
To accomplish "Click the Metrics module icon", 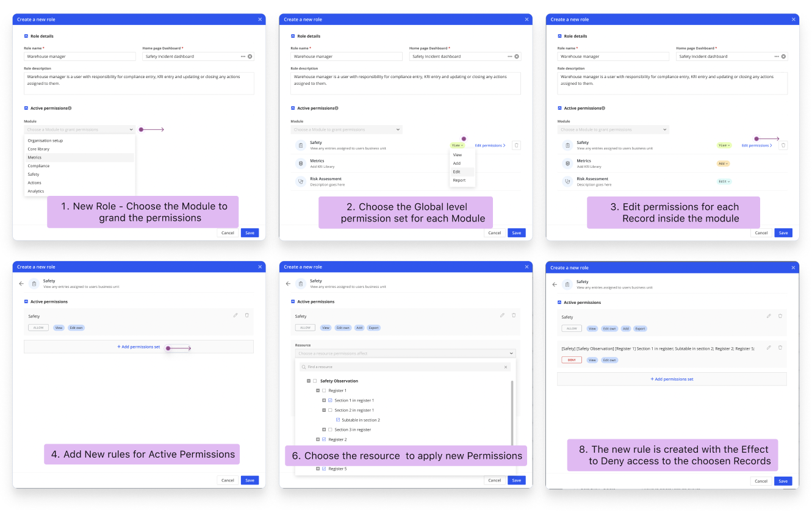I will pos(301,163).
